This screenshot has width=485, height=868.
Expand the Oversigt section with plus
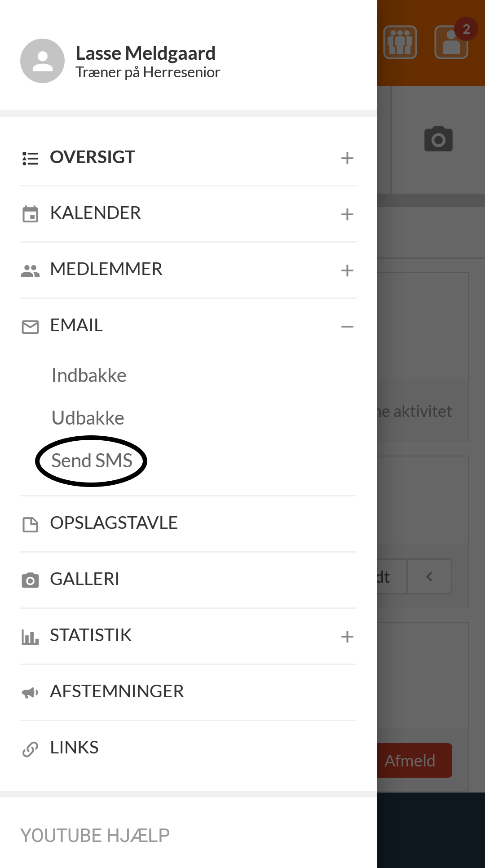(347, 158)
